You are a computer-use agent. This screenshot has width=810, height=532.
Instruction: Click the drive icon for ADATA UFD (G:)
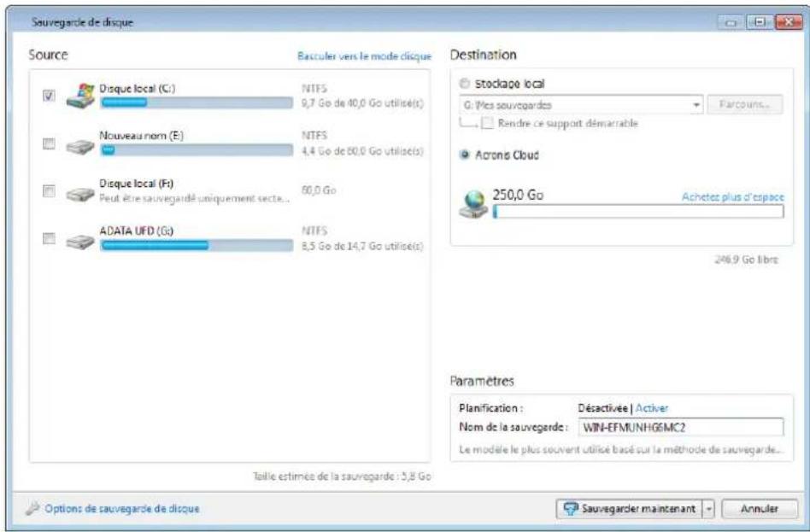(80, 241)
